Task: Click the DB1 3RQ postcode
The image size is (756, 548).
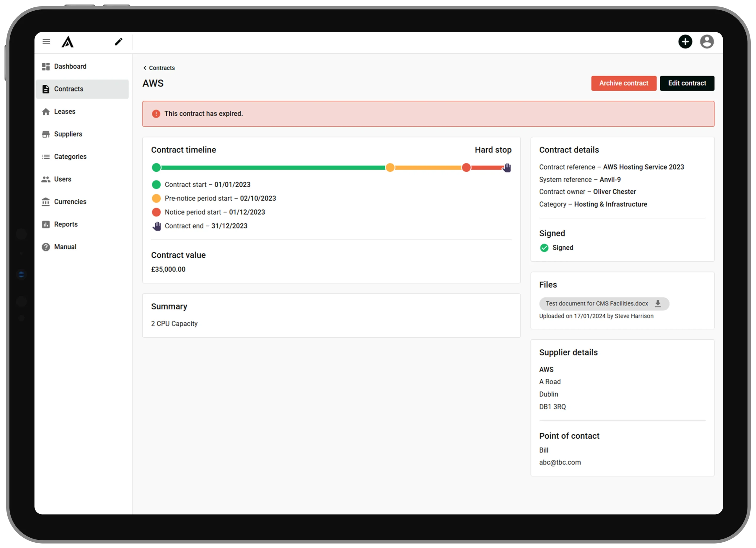Action: tap(552, 407)
